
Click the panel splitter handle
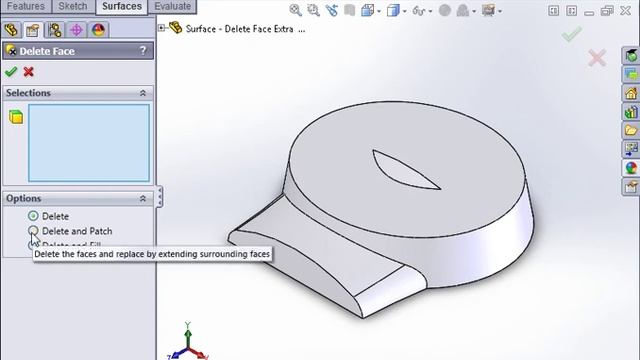tap(160, 197)
